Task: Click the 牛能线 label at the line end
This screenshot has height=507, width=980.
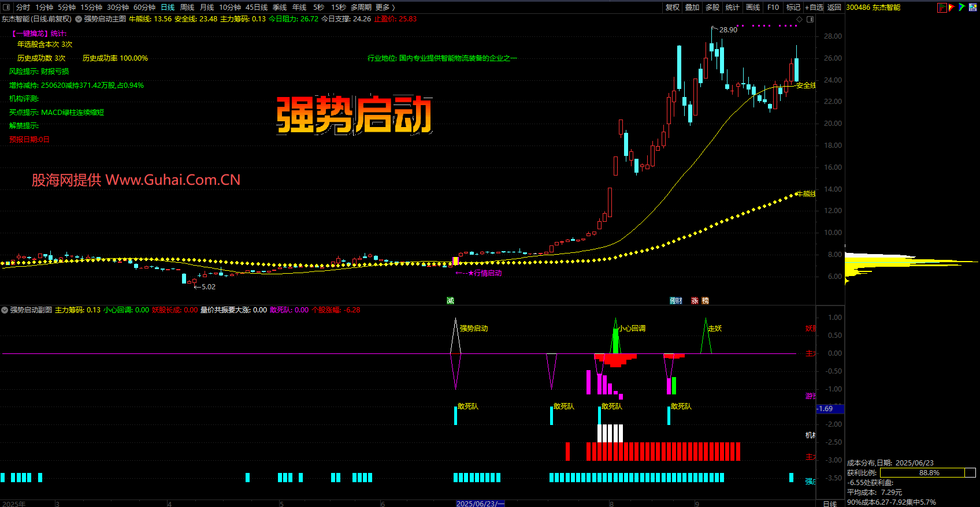Action: (x=806, y=194)
